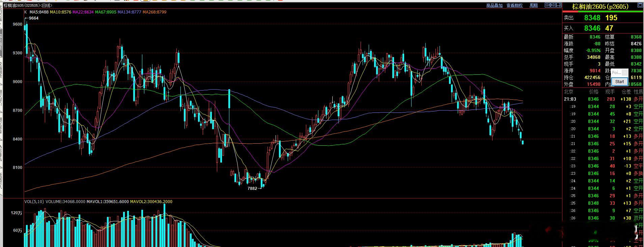The width and height of the screenshot is (644, 247).
Task: Open the 商品叠加 overlay link
Action: (x=494, y=5)
